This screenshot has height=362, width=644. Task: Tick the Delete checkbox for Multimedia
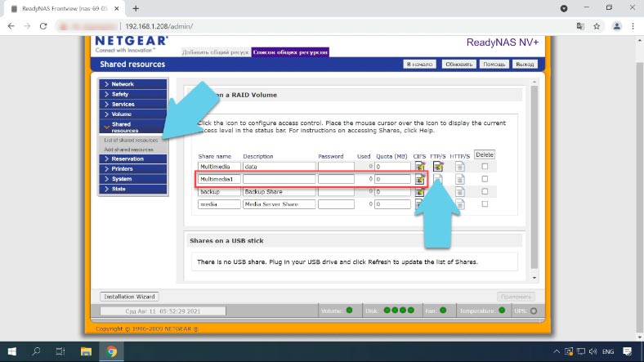point(485,166)
